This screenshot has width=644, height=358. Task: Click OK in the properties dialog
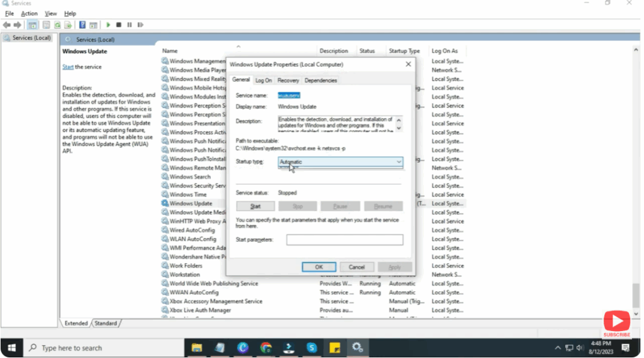click(319, 267)
